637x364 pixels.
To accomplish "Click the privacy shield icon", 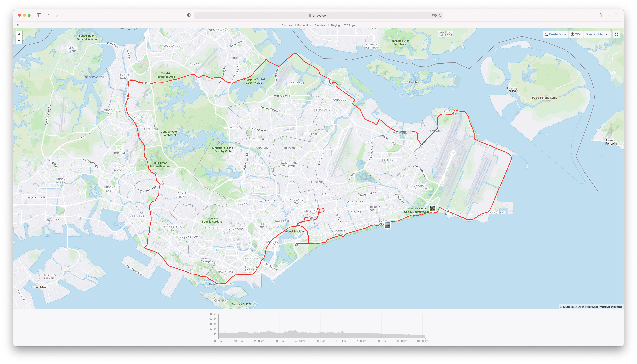I will pyautogui.click(x=189, y=15).
